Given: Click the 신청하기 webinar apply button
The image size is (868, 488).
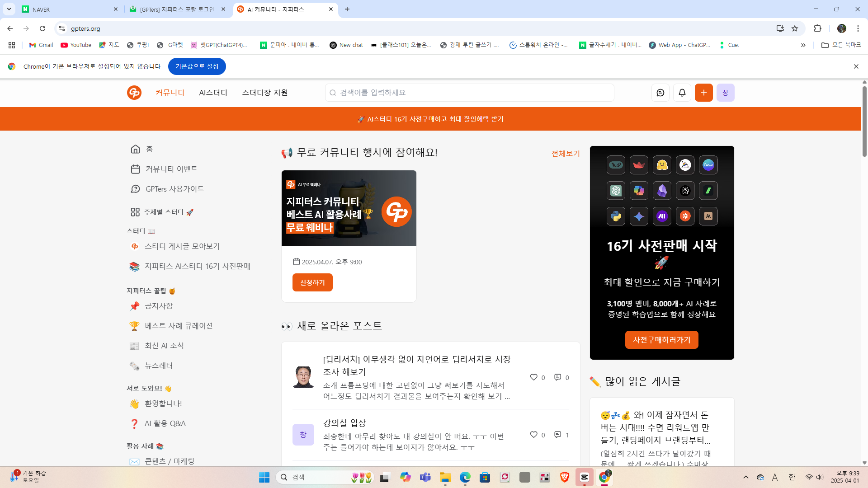Looking at the screenshot, I should pyautogui.click(x=312, y=282).
